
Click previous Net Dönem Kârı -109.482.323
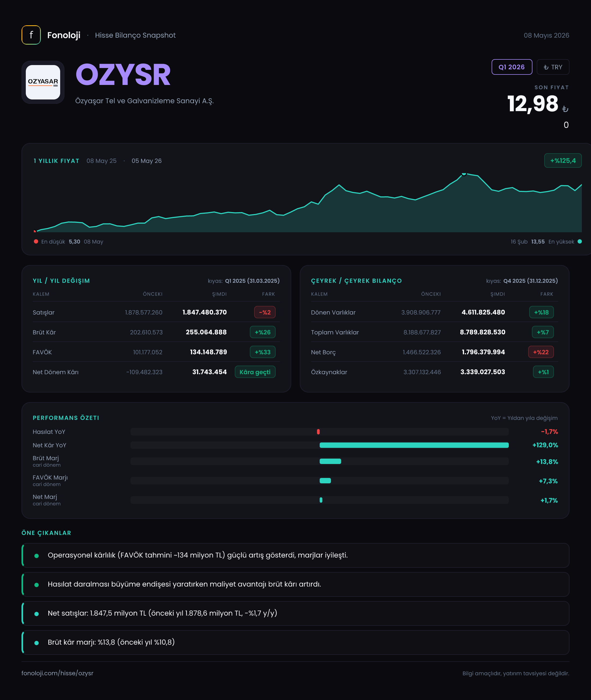[144, 372]
